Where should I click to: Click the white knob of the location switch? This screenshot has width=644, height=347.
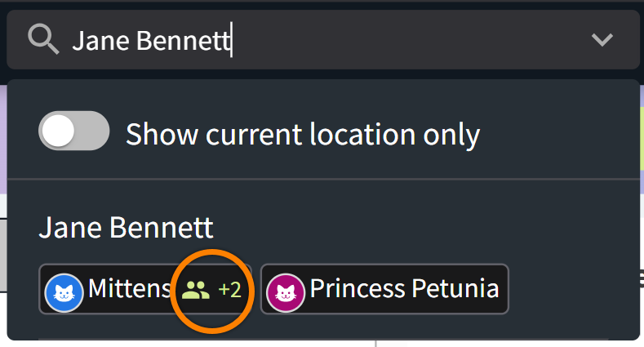point(59,133)
